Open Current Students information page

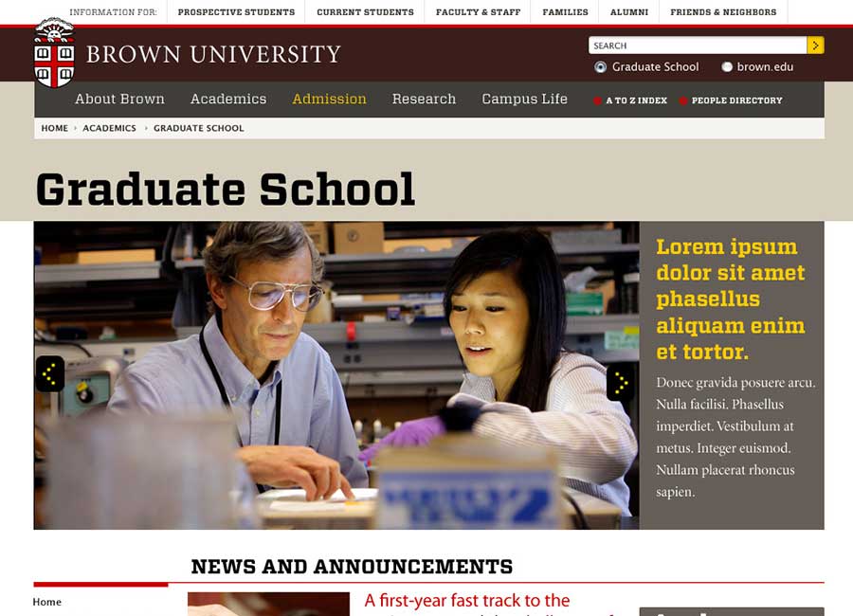365,12
